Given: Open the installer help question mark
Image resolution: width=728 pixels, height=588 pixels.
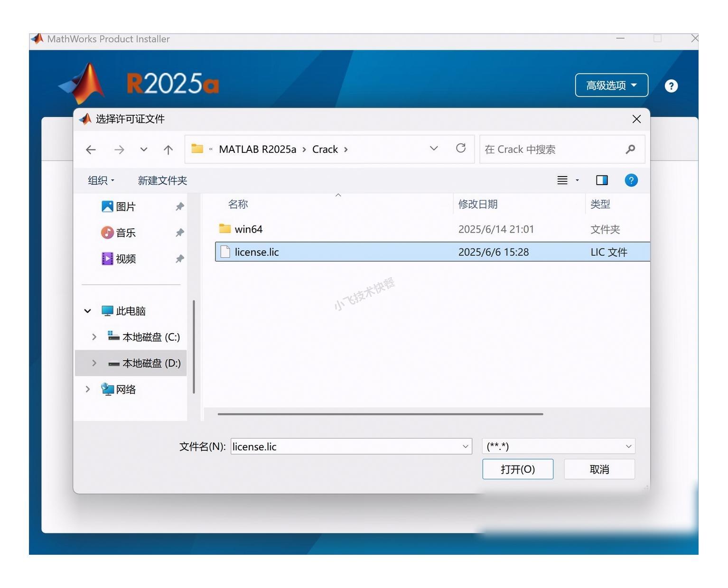Looking at the screenshot, I should click(x=671, y=86).
